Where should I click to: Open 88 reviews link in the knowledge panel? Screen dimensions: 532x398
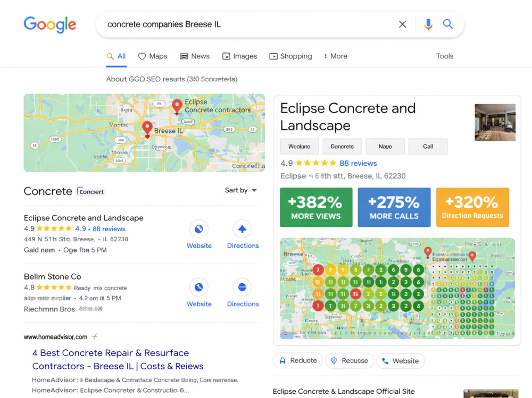click(x=358, y=164)
